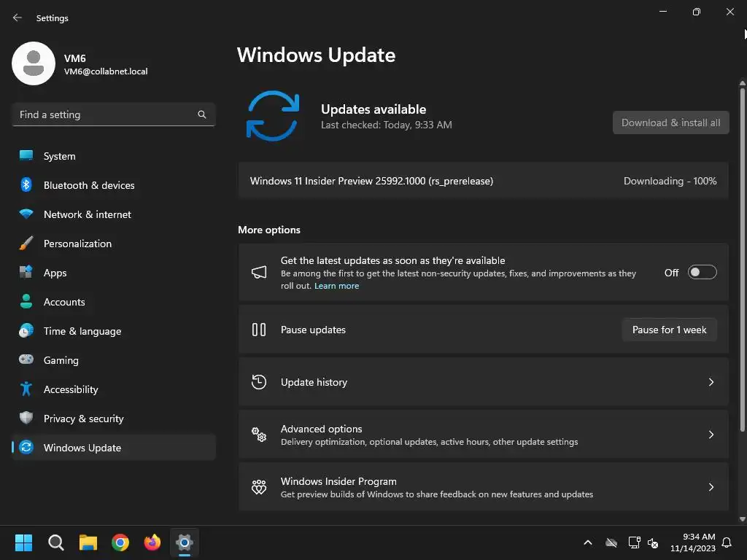Viewport: 747px width, 560px height.
Task: Click the search magnifier in Find a setting
Action: (202, 114)
